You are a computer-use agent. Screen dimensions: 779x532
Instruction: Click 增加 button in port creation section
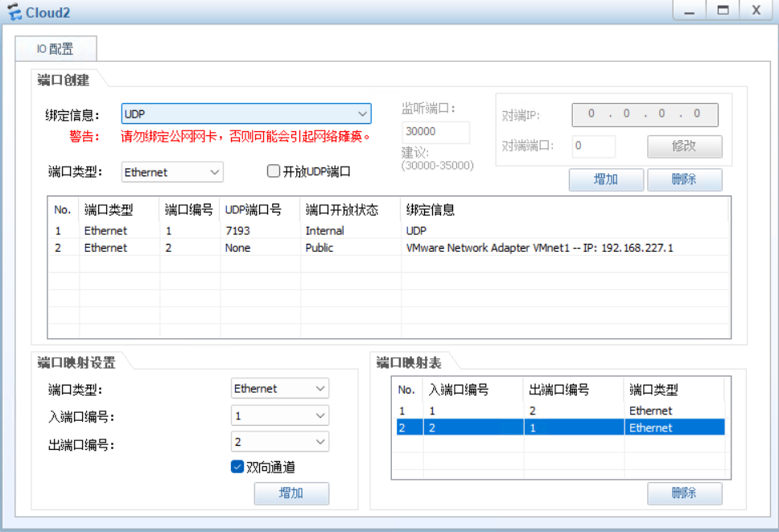(605, 179)
